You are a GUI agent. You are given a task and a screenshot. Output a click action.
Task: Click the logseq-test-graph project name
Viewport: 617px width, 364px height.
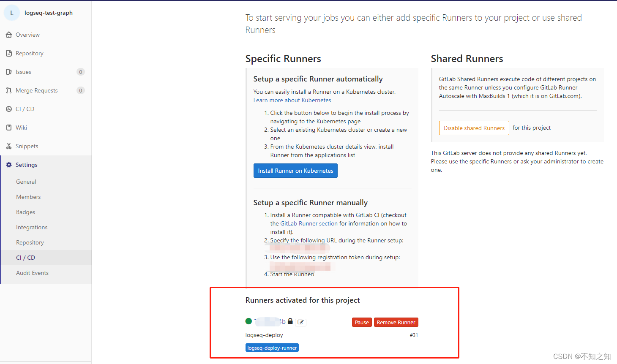coord(49,13)
